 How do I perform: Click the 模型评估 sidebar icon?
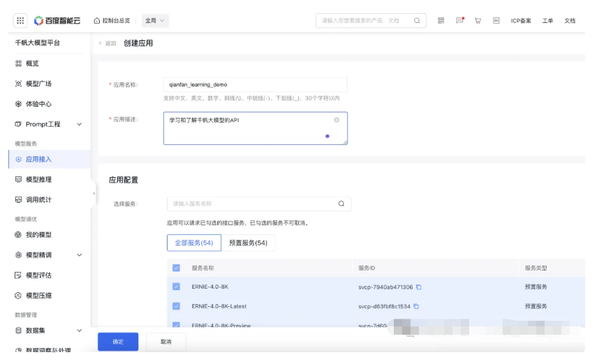tap(18, 275)
